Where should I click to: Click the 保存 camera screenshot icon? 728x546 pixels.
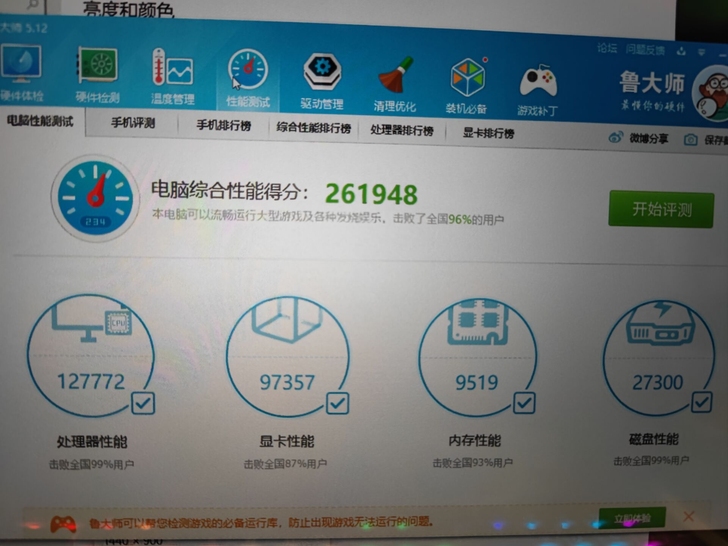coord(690,139)
